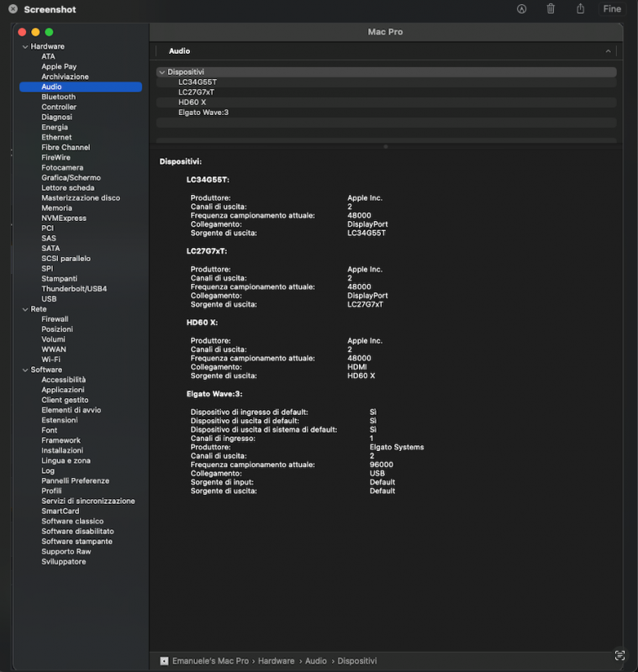The image size is (638, 672).
Task: Select SPI in the sidebar
Action: coord(47,269)
